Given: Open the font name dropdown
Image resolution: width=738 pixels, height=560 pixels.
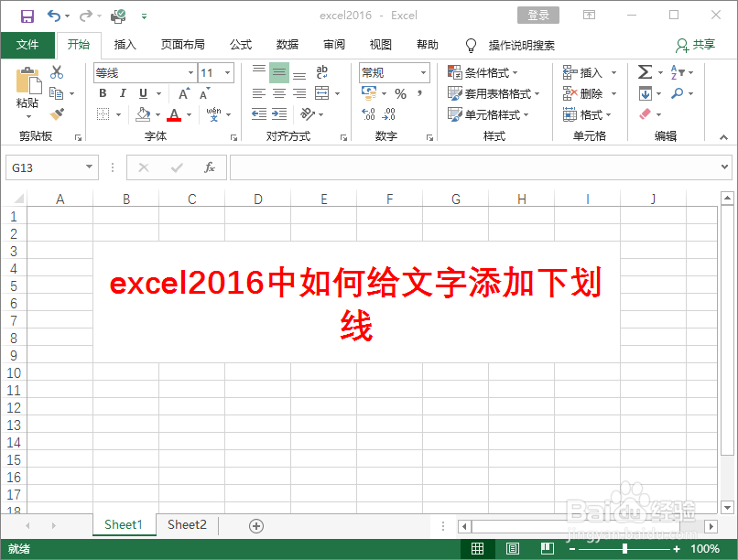Looking at the screenshot, I should [190, 72].
